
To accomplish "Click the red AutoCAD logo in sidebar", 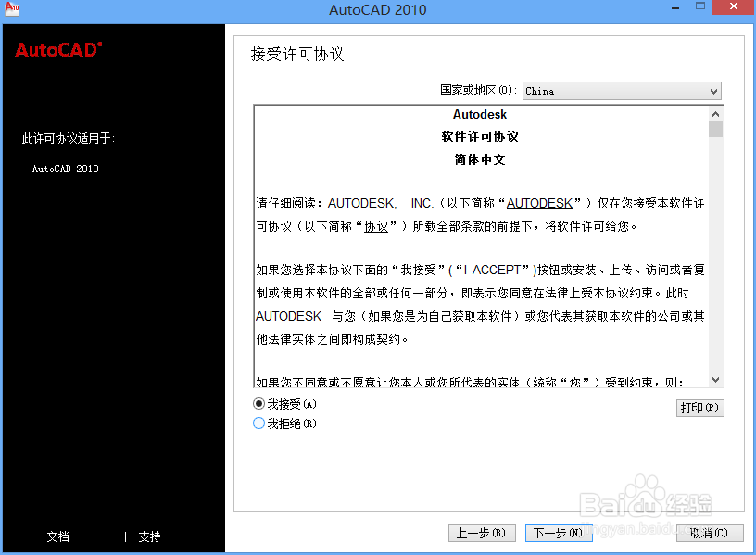I will pos(58,50).
